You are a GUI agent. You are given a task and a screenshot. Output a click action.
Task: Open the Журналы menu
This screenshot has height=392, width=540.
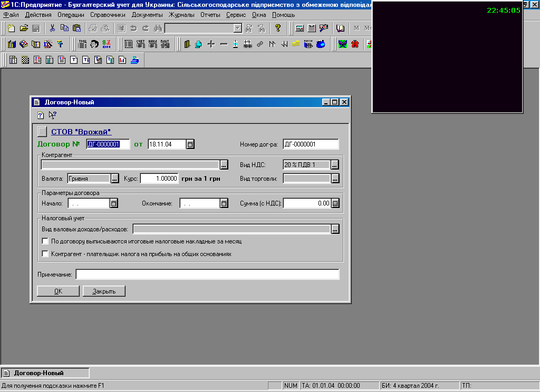(x=181, y=15)
